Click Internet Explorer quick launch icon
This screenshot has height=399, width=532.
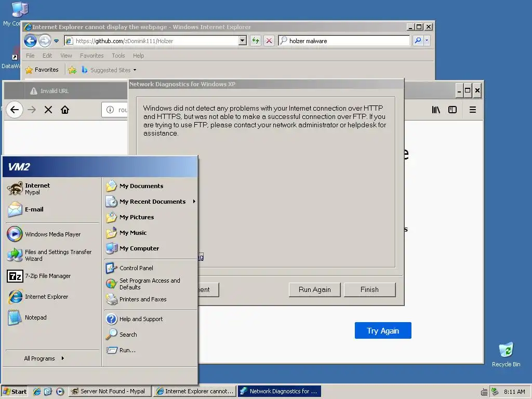point(37,392)
